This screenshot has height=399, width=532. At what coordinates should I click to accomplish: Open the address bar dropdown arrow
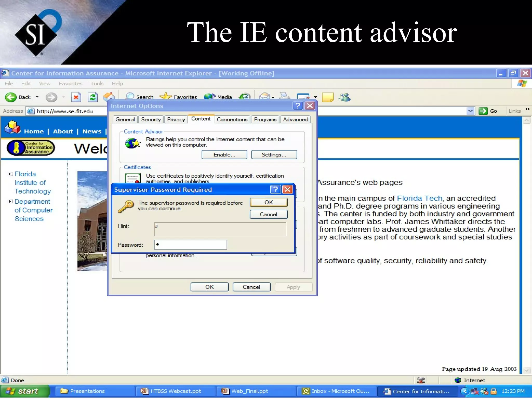470,111
